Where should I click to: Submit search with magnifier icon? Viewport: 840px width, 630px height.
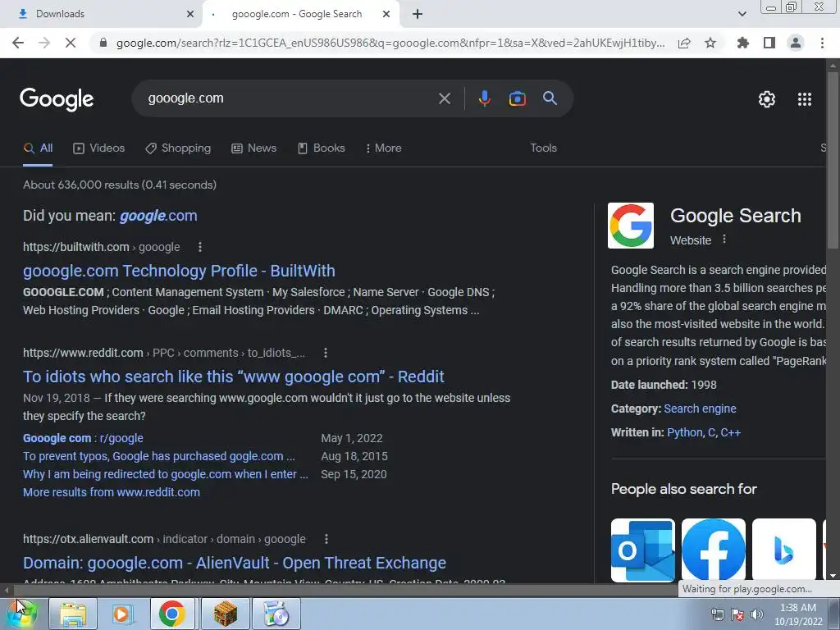(x=550, y=98)
